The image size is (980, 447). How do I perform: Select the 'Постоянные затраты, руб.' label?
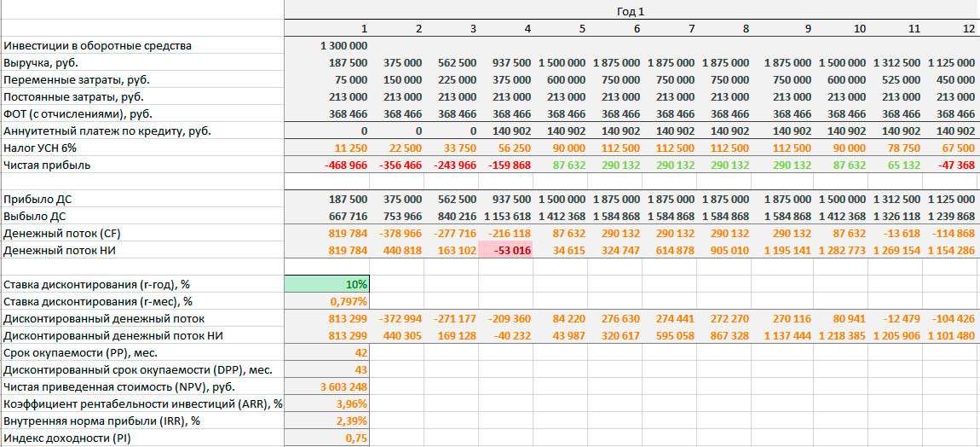[75, 97]
